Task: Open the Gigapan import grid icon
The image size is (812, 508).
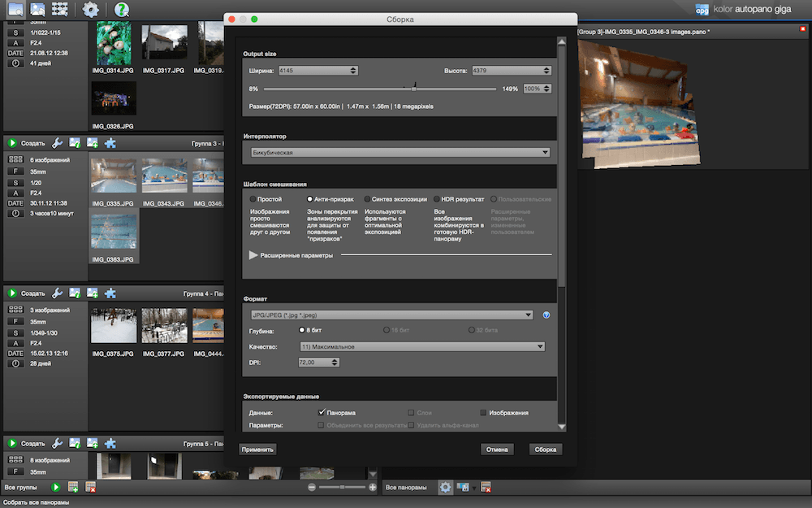Action: [59, 9]
